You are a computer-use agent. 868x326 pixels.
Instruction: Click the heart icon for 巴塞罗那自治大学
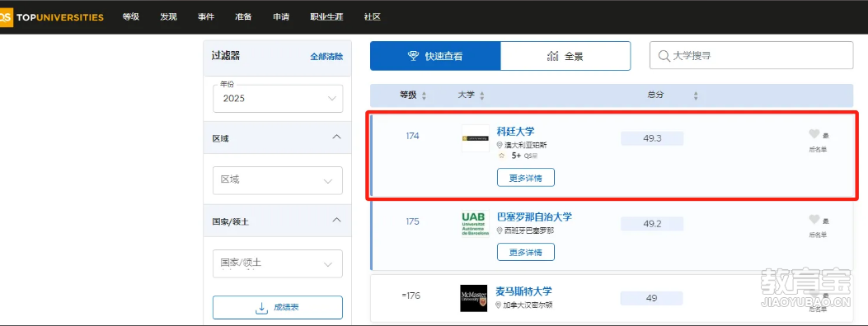814,219
